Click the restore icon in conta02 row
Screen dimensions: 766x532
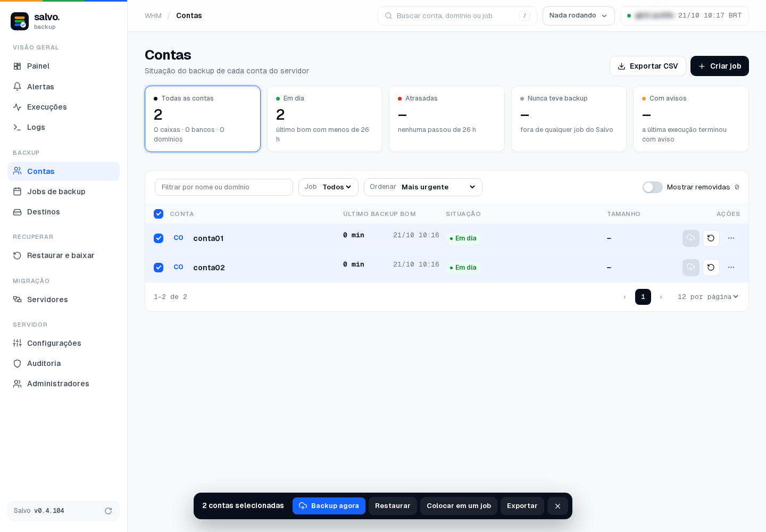pos(711,268)
